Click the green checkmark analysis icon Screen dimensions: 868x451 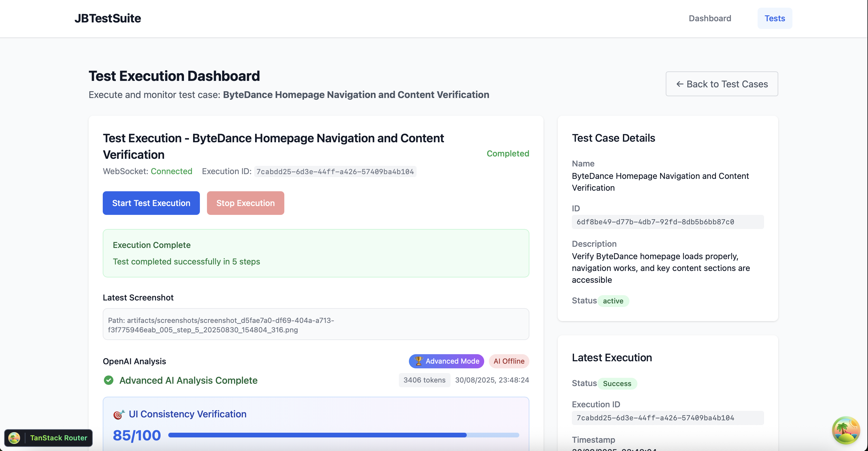pos(109,380)
